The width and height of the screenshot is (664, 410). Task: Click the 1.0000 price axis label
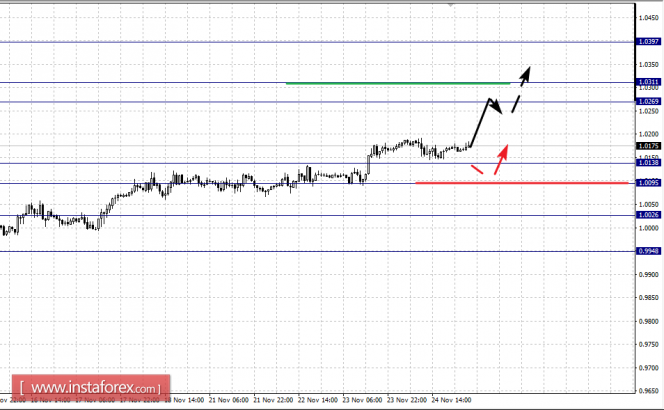(x=649, y=228)
